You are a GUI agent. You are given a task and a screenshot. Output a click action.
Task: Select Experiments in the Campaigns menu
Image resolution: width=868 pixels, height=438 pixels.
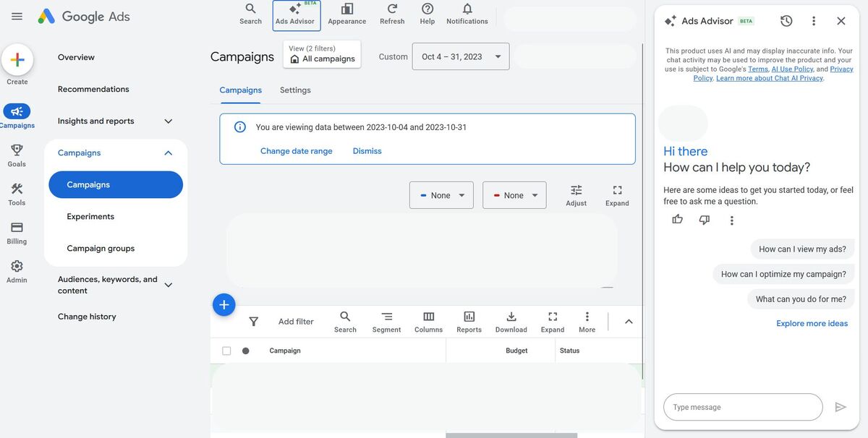coord(90,217)
